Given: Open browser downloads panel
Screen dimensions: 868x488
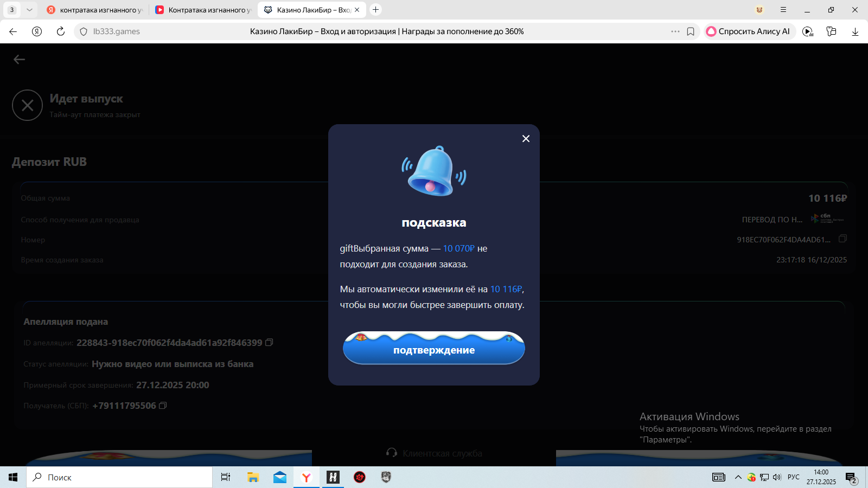Looking at the screenshot, I should 855,31.
